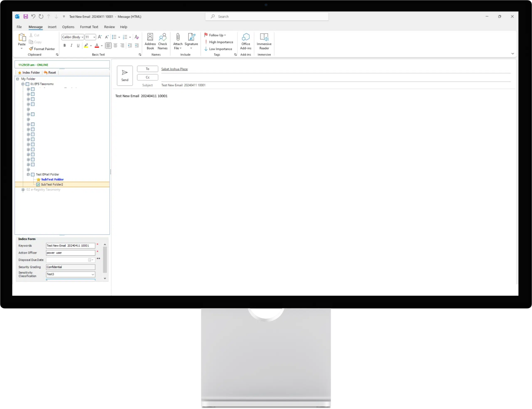The image size is (532, 409).
Task: Clear all formatting
Action: (137, 37)
